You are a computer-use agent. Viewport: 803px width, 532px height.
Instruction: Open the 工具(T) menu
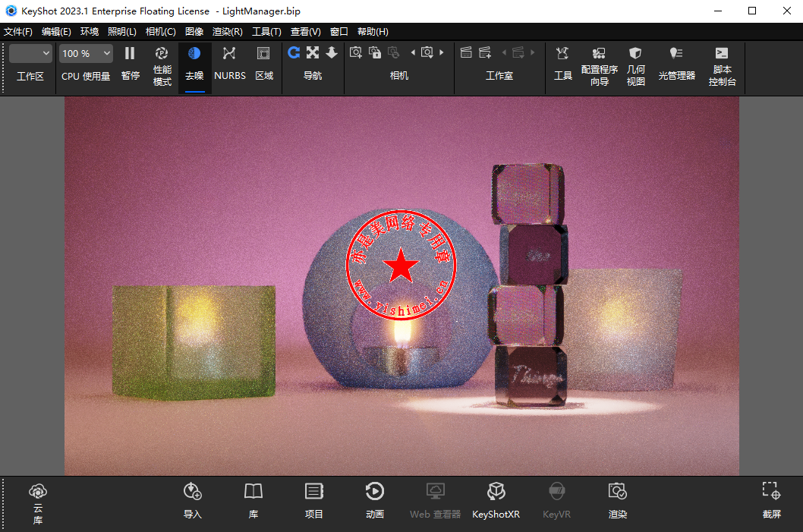click(267, 32)
